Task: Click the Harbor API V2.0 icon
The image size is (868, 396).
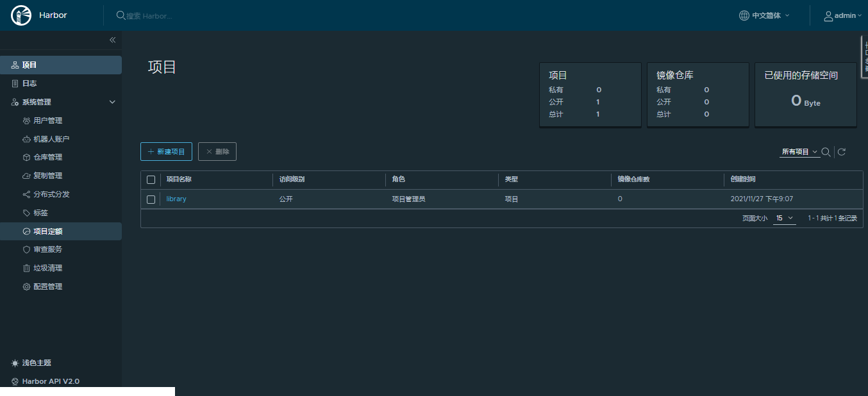Action: point(15,381)
